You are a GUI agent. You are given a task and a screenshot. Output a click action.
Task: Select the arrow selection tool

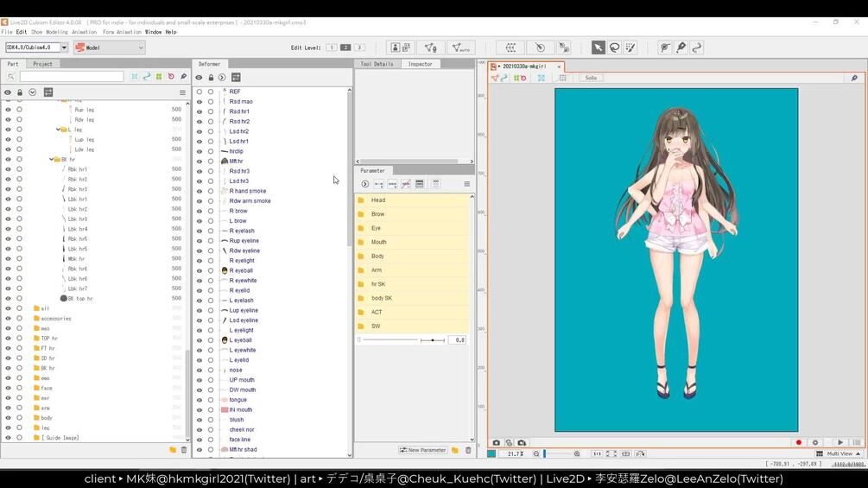tap(598, 48)
